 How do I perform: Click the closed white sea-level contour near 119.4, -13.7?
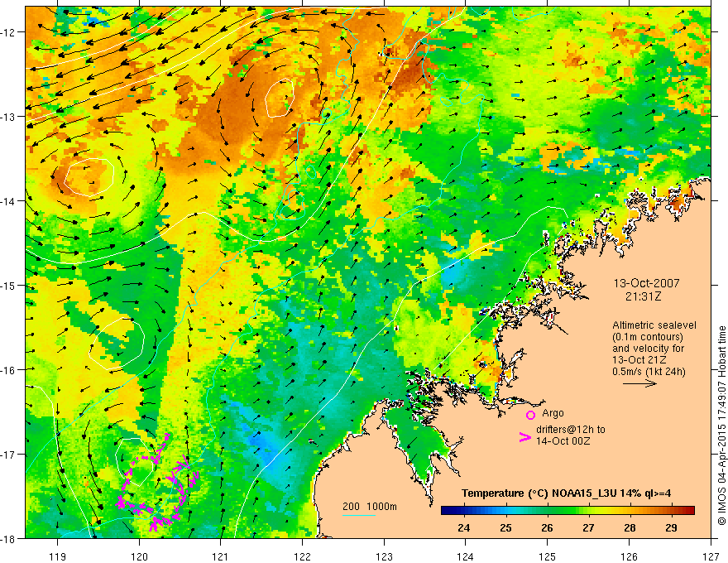pyautogui.click(x=89, y=176)
